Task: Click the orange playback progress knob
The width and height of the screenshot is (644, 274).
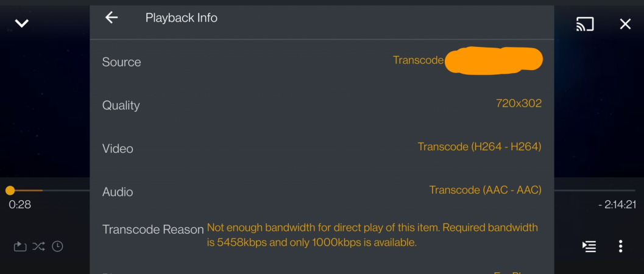Action: [x=10, y=191]
